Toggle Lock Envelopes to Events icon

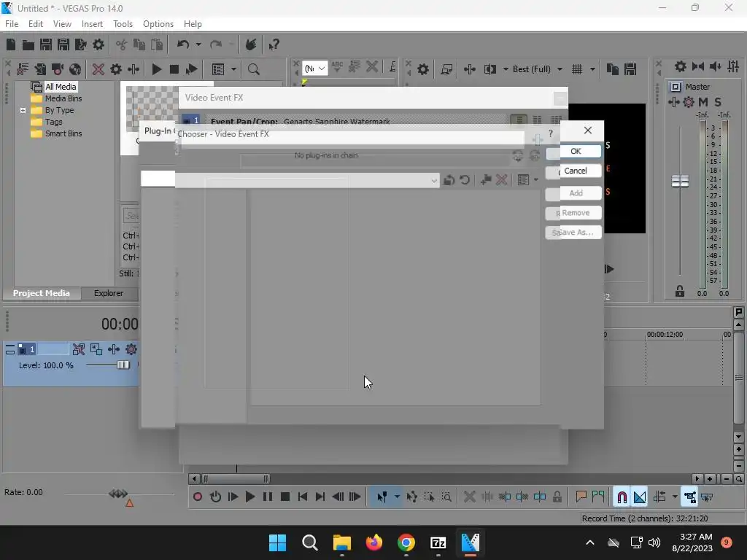pos(690,497)
